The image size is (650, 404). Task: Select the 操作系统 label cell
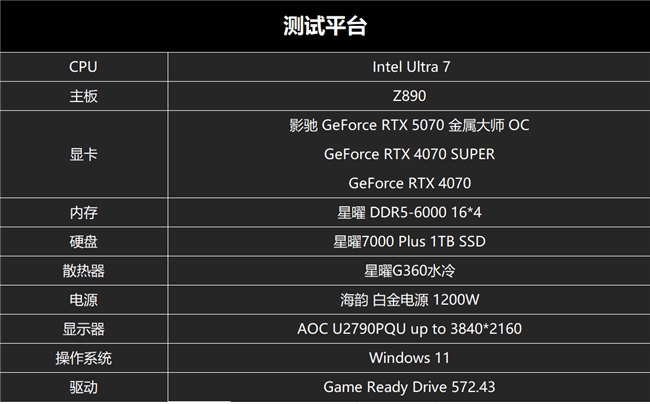[84, 358]
